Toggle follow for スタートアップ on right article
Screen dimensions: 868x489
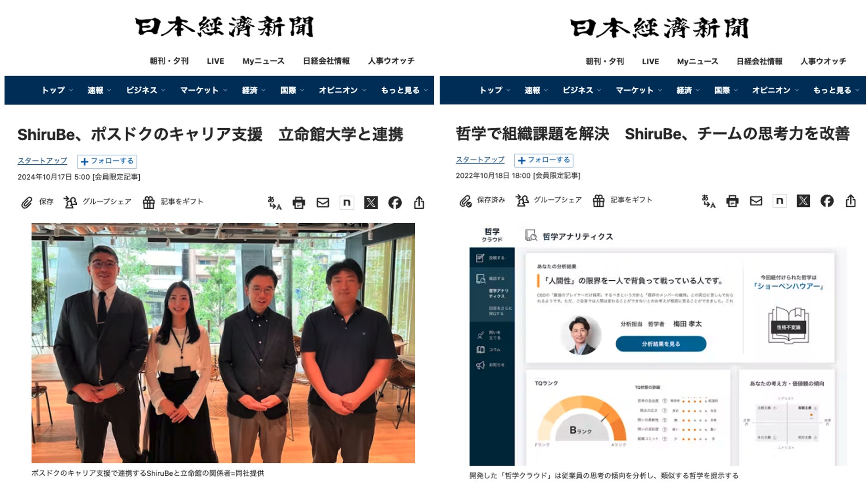pos(544,160)
